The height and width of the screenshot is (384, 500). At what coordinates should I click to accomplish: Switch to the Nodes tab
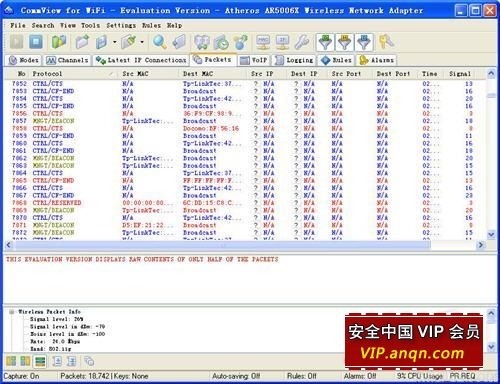[x=23, y=60]
